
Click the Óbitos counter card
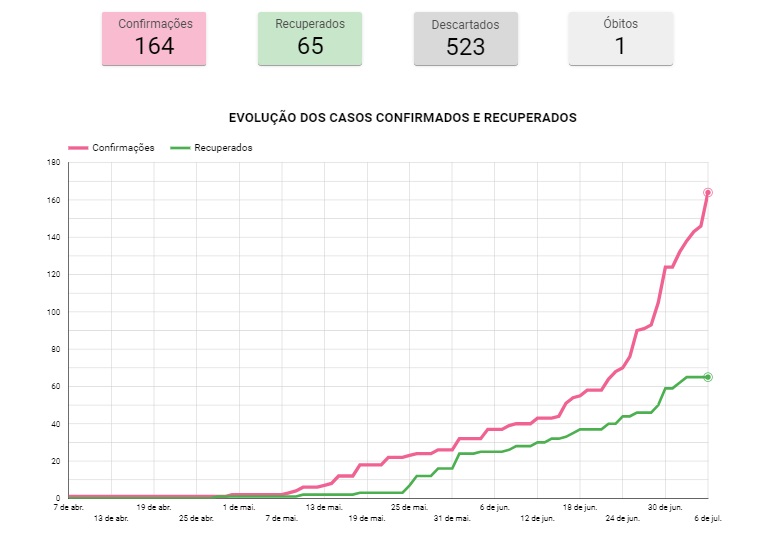(620, 39)
